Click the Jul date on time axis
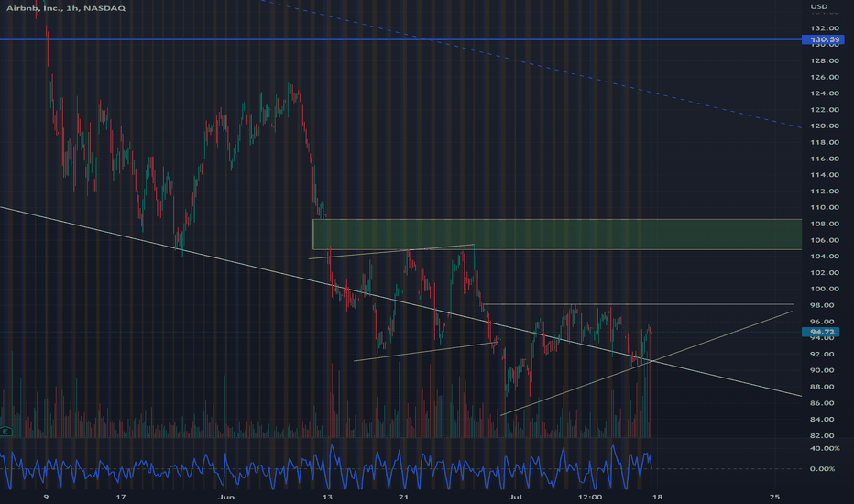Screen dimensions: 854x504 tap(515, 497)
